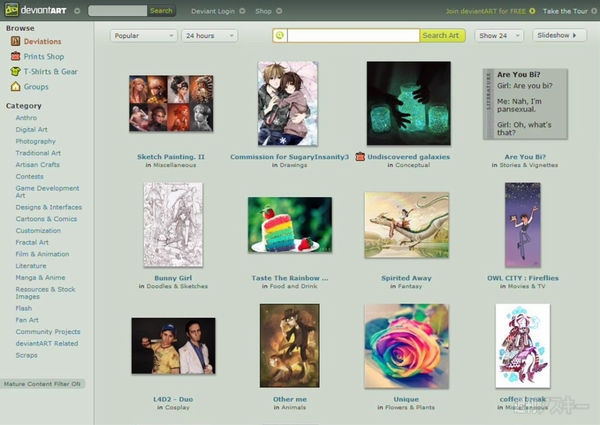Click the Stories & Vignettes category link

point(529,165)
